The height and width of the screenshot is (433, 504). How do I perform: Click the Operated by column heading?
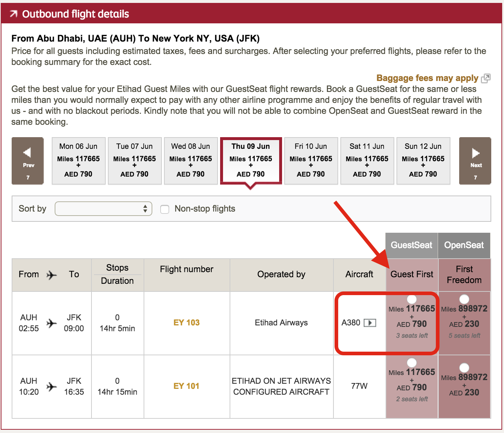pyautogui.click(x=281, y=274)
